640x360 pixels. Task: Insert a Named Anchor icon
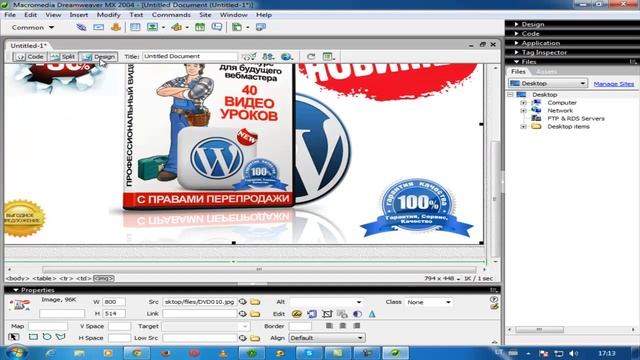pos(116,27)
